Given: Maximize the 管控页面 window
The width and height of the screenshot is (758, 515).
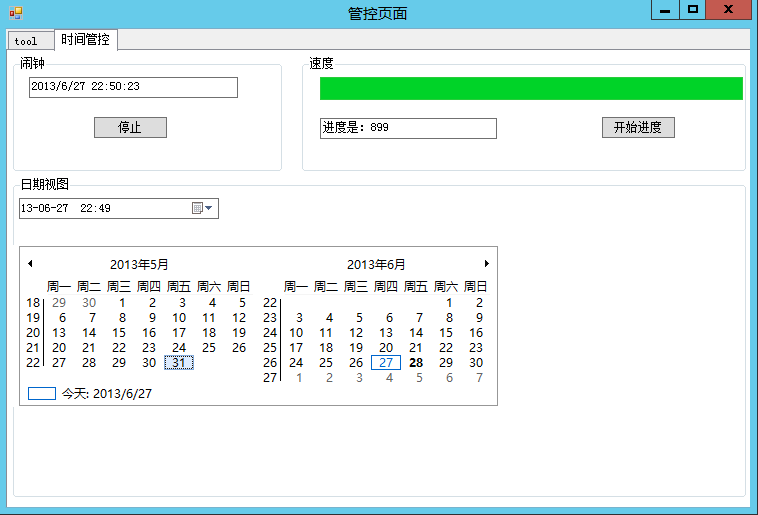Looking at the screenshot, I should 693,10.
